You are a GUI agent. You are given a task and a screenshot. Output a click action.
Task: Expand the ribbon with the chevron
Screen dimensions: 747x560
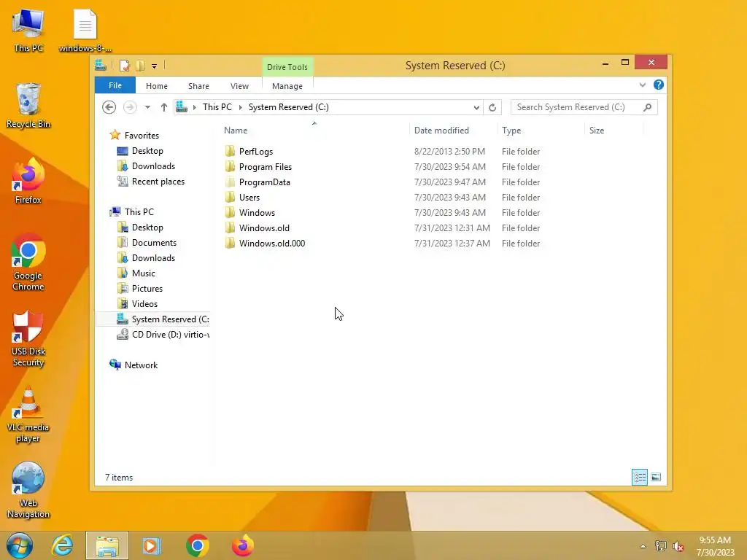click(642, 85)
